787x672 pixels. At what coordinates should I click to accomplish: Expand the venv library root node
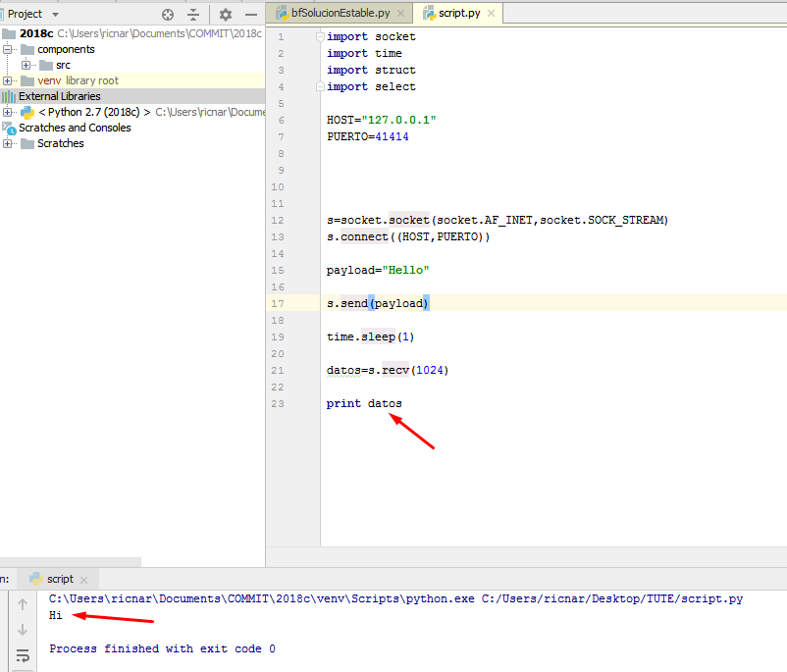click(x=8, y=80)
